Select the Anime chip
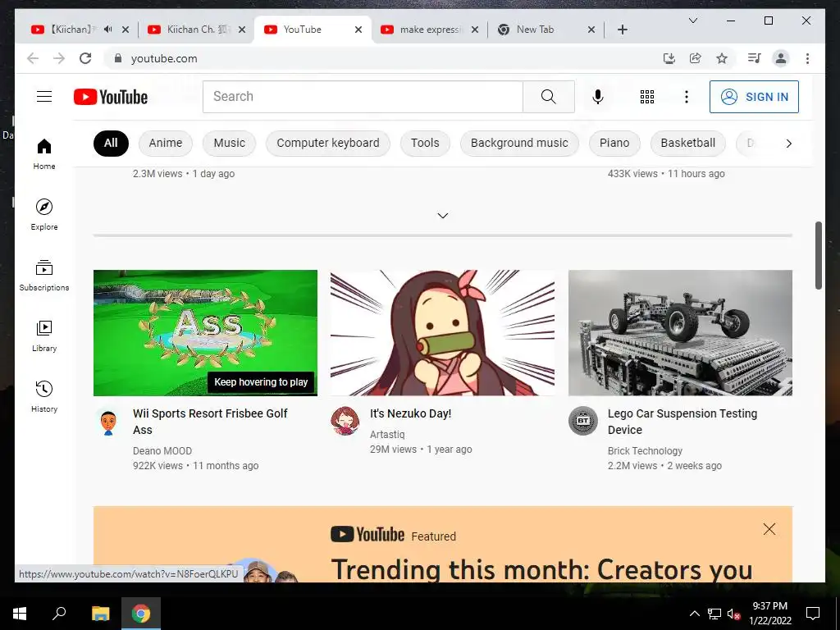The height and width of the screenshot is (630, 840). coord(166,143)
